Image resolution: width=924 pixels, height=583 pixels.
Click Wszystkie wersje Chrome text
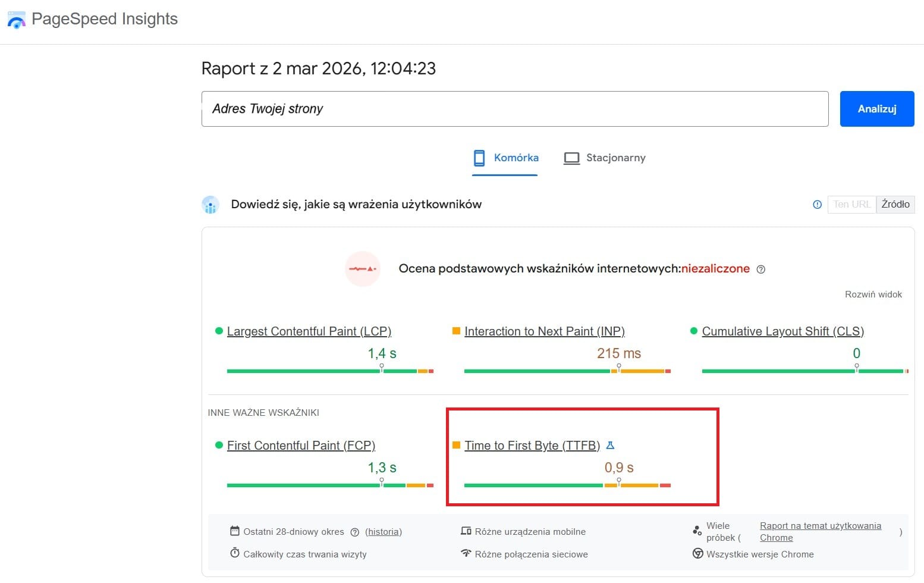(760, 554)
